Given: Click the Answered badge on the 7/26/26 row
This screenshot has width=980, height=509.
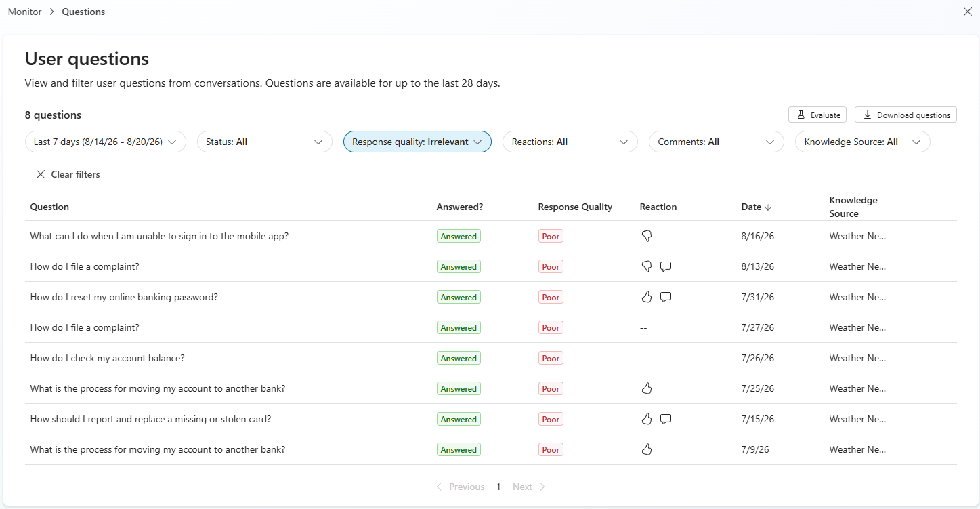Looking at the screenshot, I should [459, 359].
